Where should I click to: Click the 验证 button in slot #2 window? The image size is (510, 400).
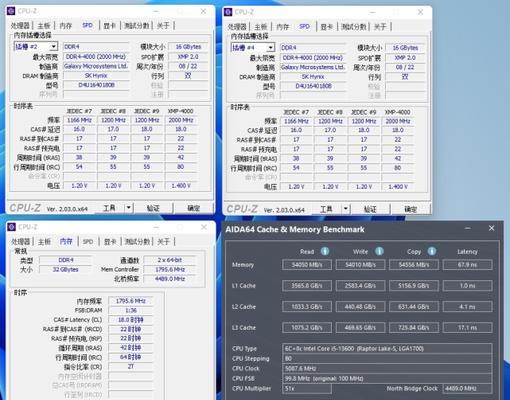153,208
